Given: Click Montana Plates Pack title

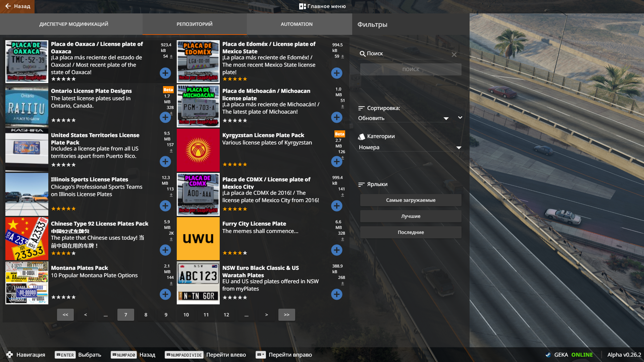Looking at the screenshot, I should [x=79, y=268].
